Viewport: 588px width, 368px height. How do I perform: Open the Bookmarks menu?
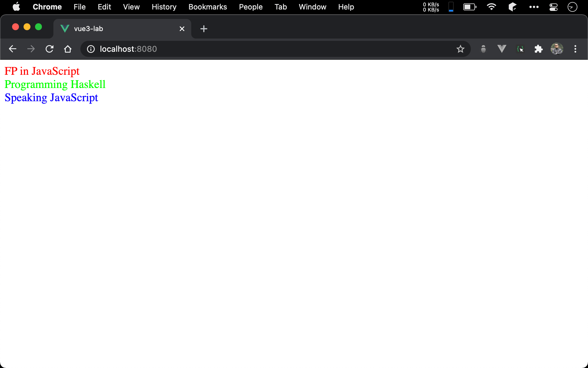(208, 7)
